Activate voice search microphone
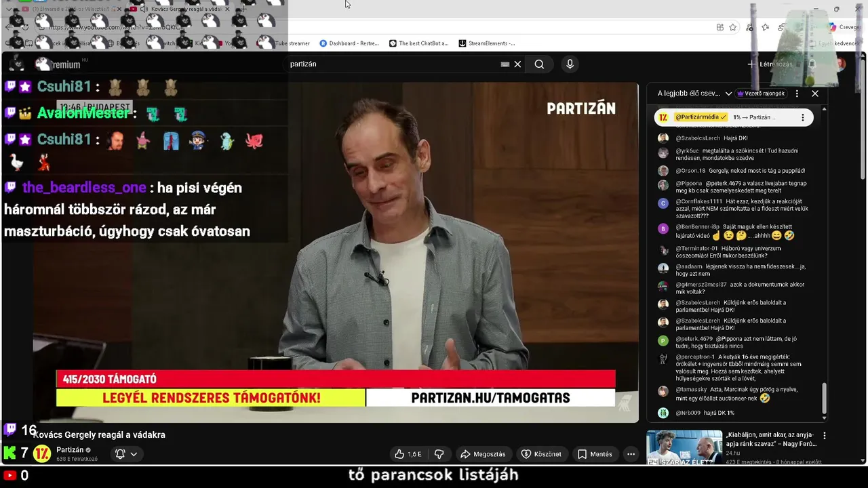The width and height of the screenshot is (868, 488). click(570, 64)
